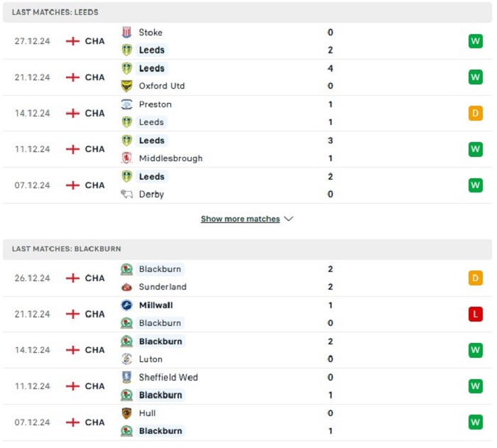Open the 07.12.24 Hull vs Blackburn match row
The image size is (497, 448).
point(247,422)
